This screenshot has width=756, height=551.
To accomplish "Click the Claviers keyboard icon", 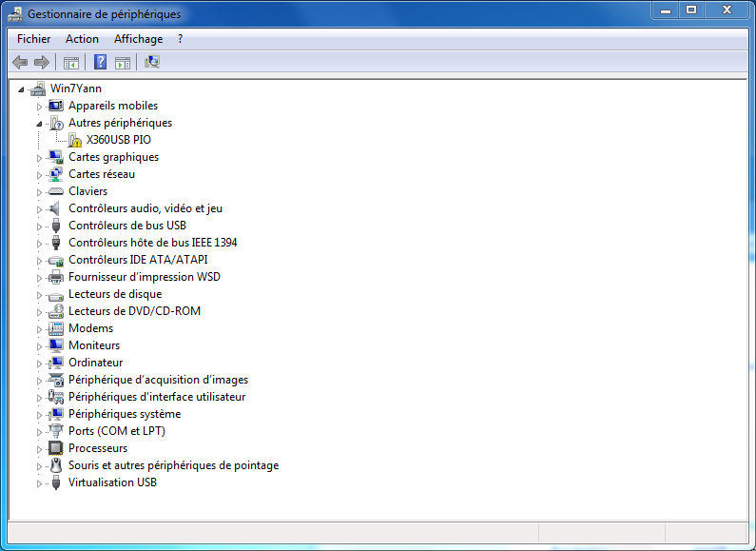I will 56,191.
